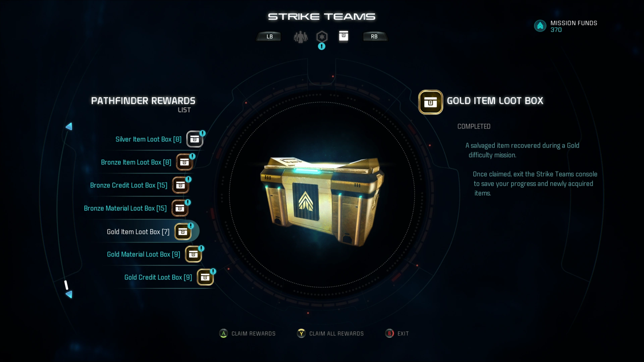The height and width of the screenshot is (362, 644).
Task: Select the Gold Item Loot Box [7] entry
Action: coord(148,232)
